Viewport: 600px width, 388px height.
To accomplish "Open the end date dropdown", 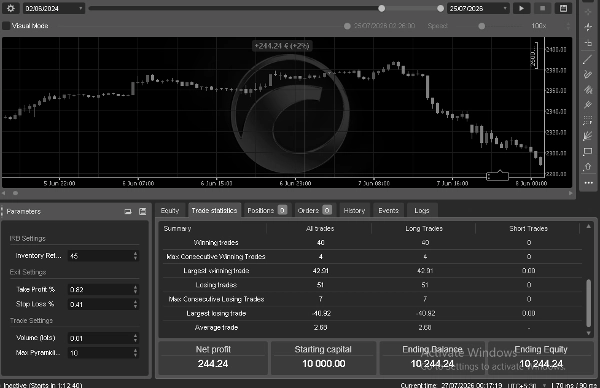I will coord(478,8).
